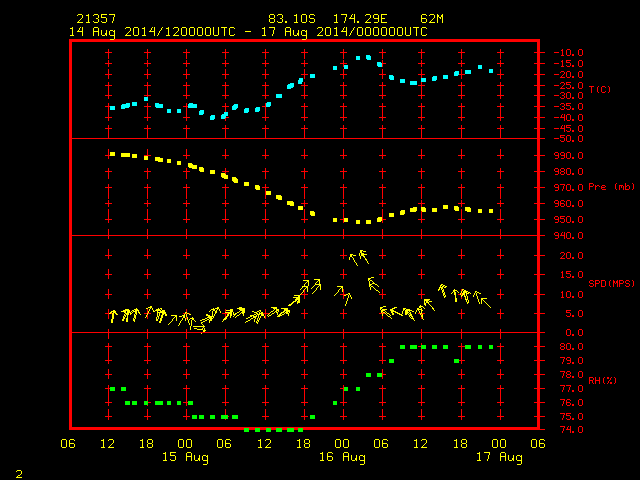Click the 20.0 wind speed tick value
The height and width of the screenshot is (480, 640).
(x=571, y=256)
